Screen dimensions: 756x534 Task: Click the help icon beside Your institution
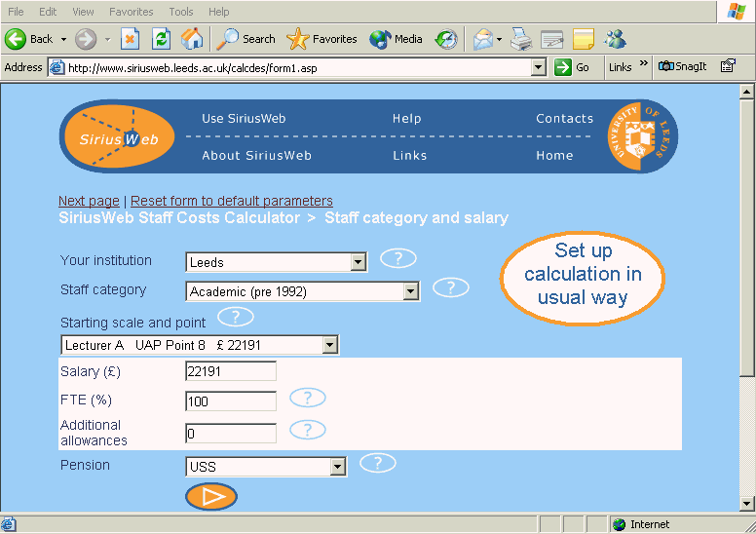pyautogui.click(x=397, y=259)
